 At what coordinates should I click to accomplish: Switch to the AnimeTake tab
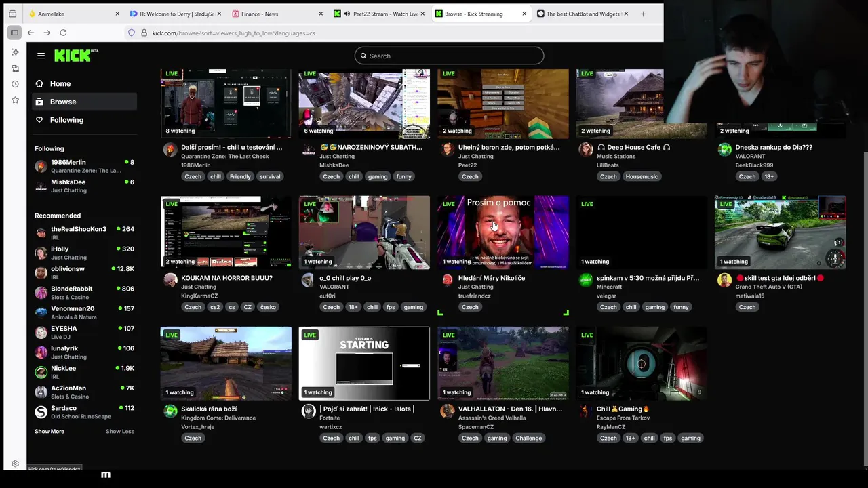point(73,14)
